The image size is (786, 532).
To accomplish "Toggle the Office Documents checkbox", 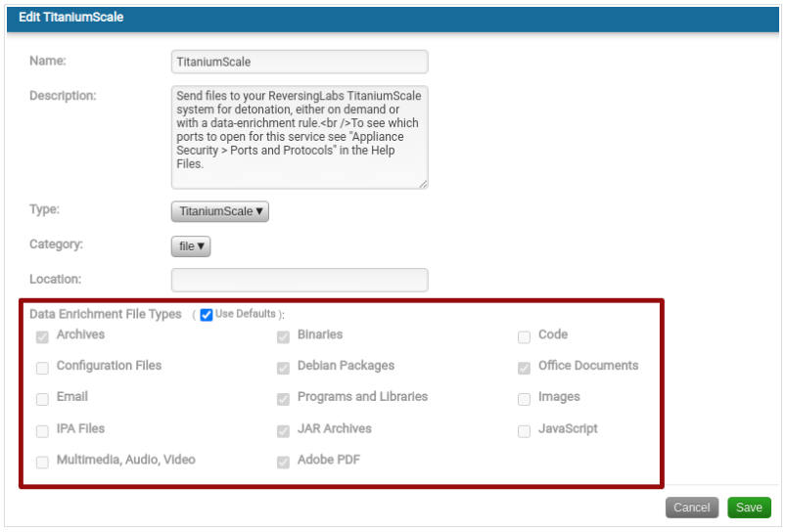I will (x=524, y=368).
